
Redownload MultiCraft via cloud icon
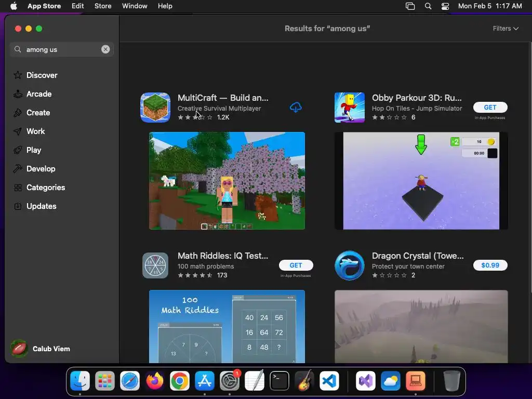296,108
